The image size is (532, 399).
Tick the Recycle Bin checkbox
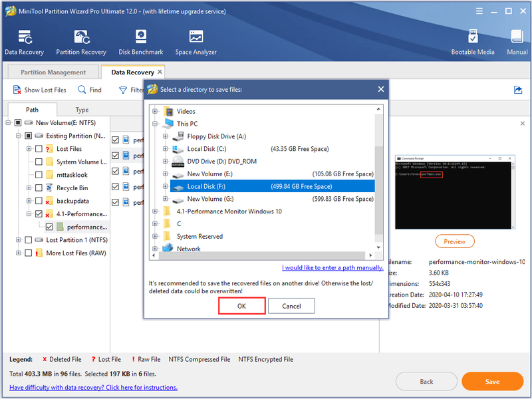click(39, 188)
